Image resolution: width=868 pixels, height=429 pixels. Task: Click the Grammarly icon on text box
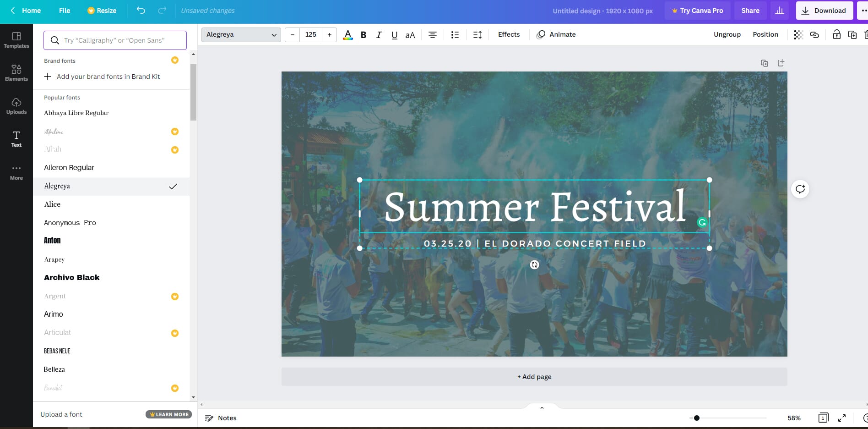point(702,223)
